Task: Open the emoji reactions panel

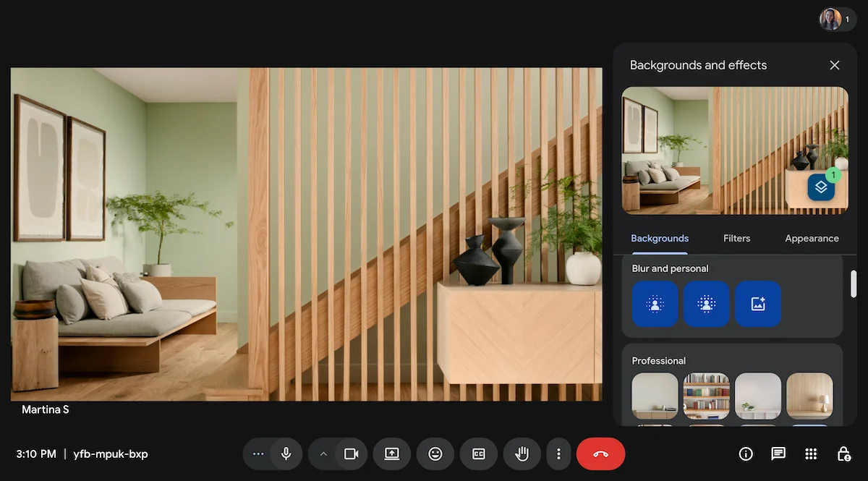Action: tap(435, 454)
